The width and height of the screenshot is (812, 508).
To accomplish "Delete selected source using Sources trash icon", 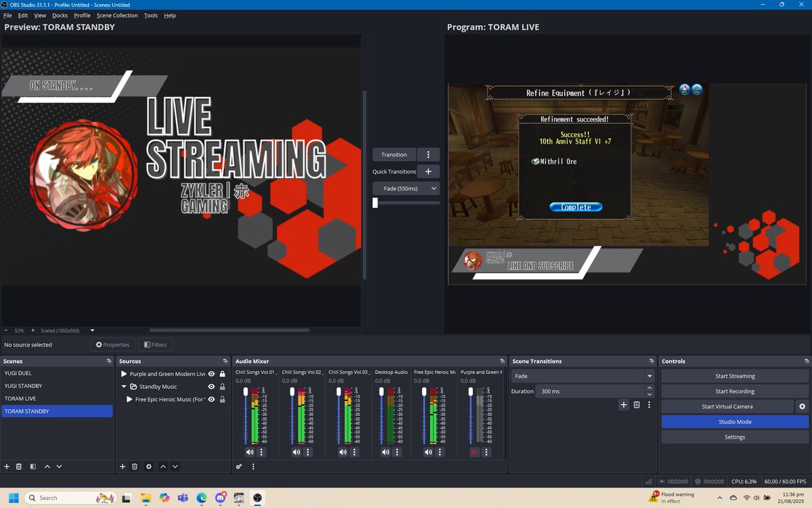I will 135,466.
